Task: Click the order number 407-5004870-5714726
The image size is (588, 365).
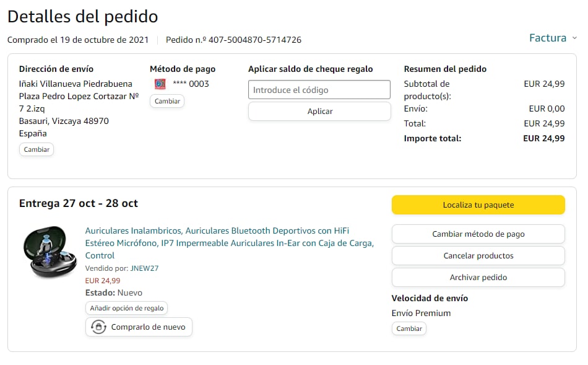Action: pos(254,40)
